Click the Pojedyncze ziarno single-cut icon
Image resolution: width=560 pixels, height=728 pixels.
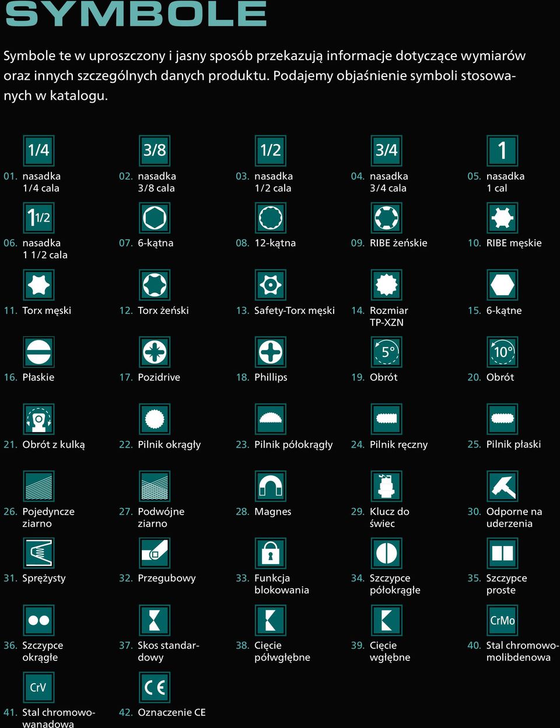[x=38, y=486]
